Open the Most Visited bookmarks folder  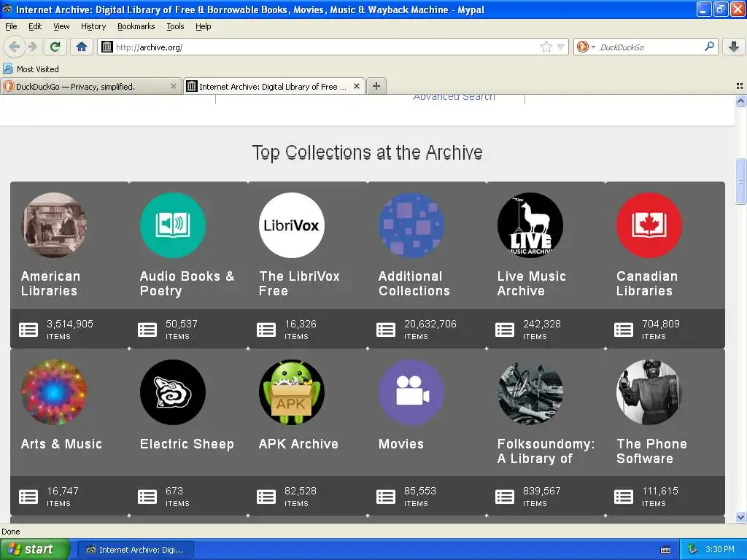click(31, 69)
